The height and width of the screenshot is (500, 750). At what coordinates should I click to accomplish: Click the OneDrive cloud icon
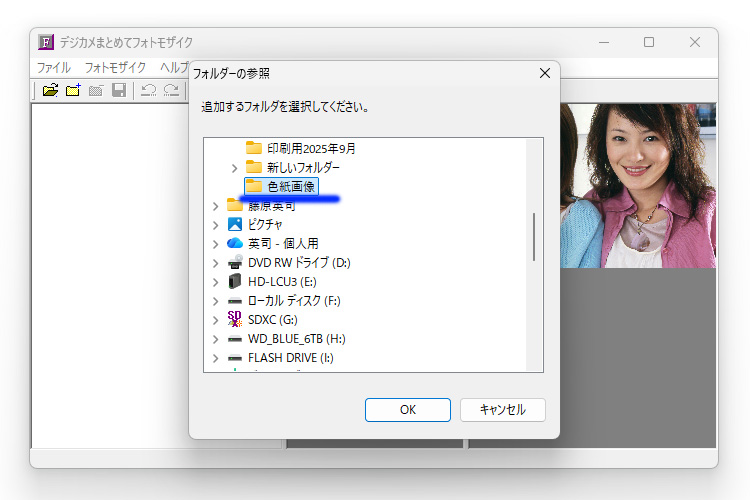click(x=235, y=243)
